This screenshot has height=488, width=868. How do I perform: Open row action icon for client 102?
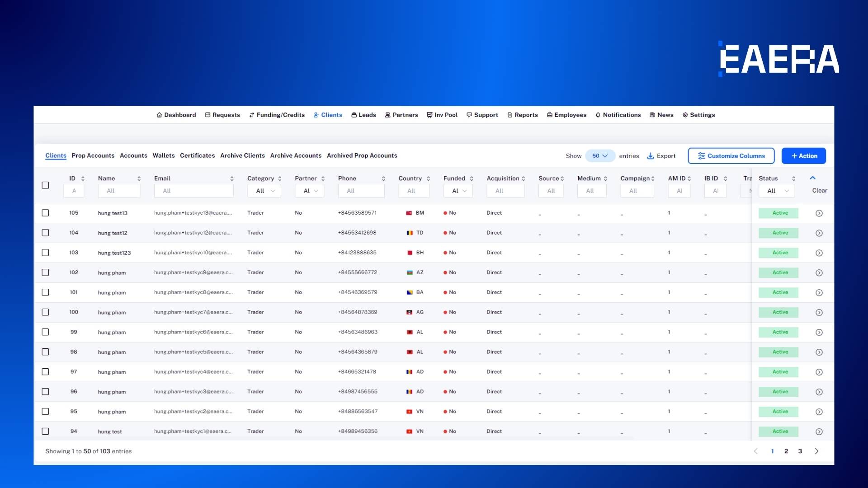(x=819, y=273)
